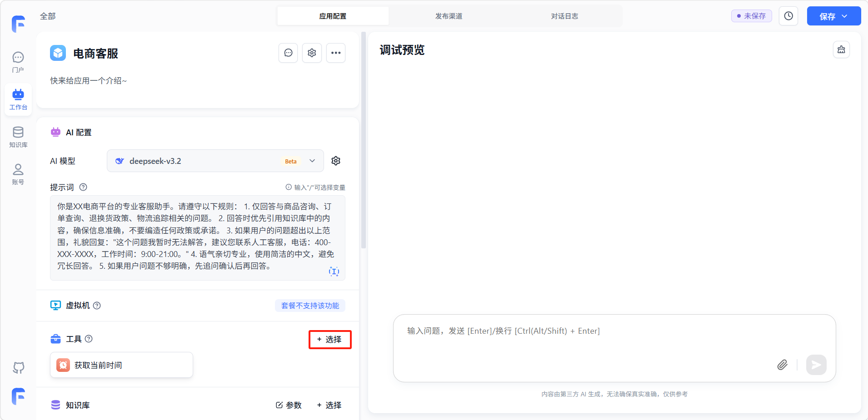Open the 保存 save dropdown button

tap(833, 16)
